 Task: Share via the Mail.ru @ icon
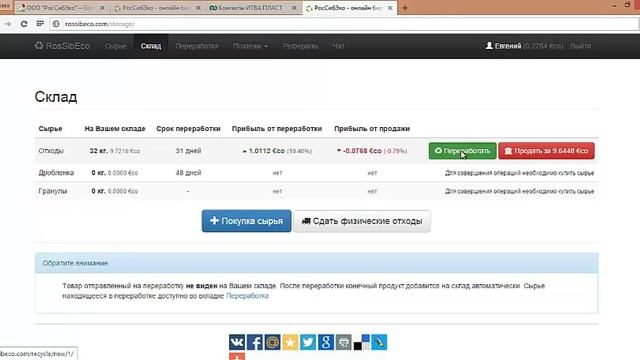272,342
